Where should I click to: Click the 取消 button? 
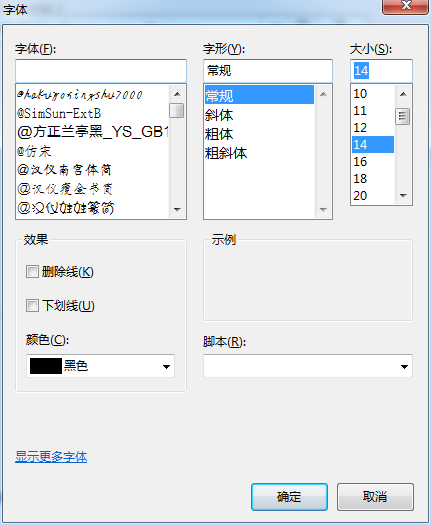tap(375, 497)
